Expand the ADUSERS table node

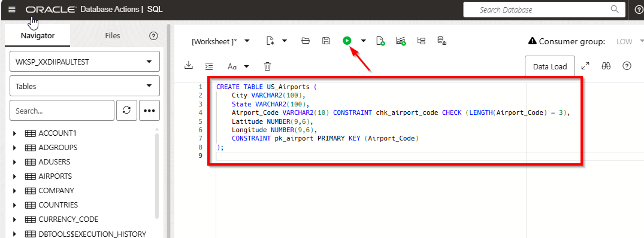(x=15, y=162)
